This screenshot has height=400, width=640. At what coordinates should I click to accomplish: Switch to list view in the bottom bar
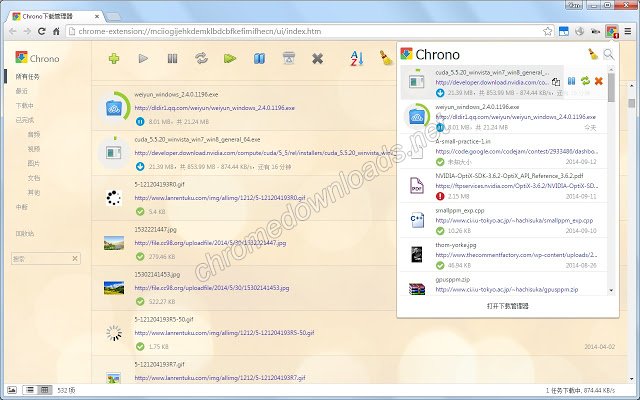coord(30,390)
